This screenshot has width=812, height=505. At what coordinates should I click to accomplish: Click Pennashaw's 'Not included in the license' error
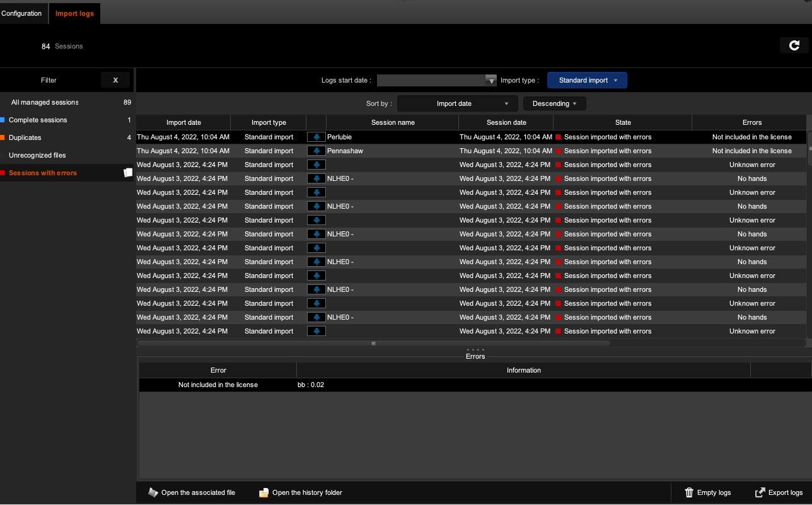pos(751,151)
